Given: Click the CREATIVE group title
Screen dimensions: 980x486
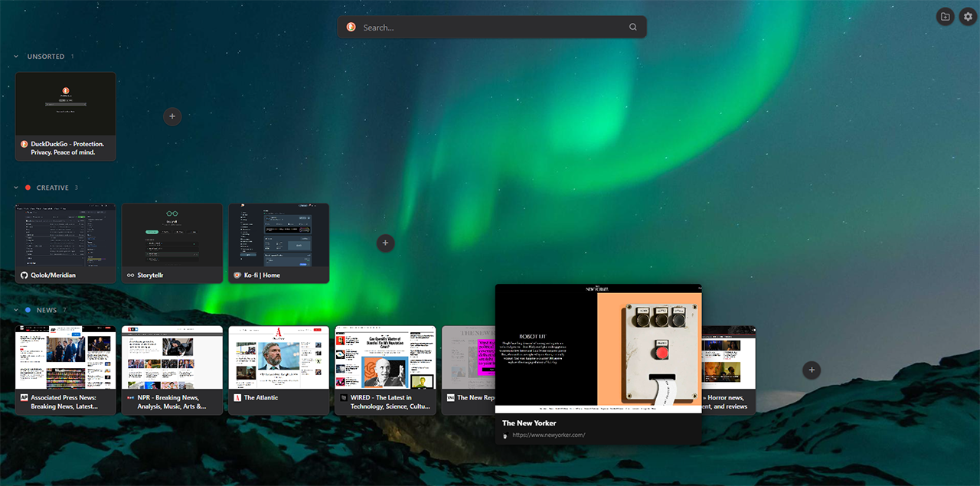Looking at the screenshot, I should [53, 188].
